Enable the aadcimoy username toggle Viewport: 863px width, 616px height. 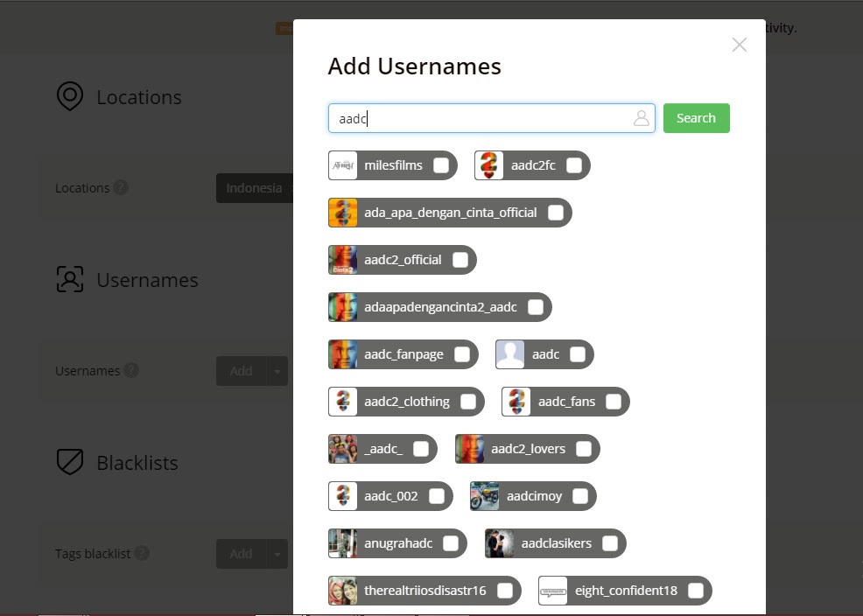click(x=579, y=495)
